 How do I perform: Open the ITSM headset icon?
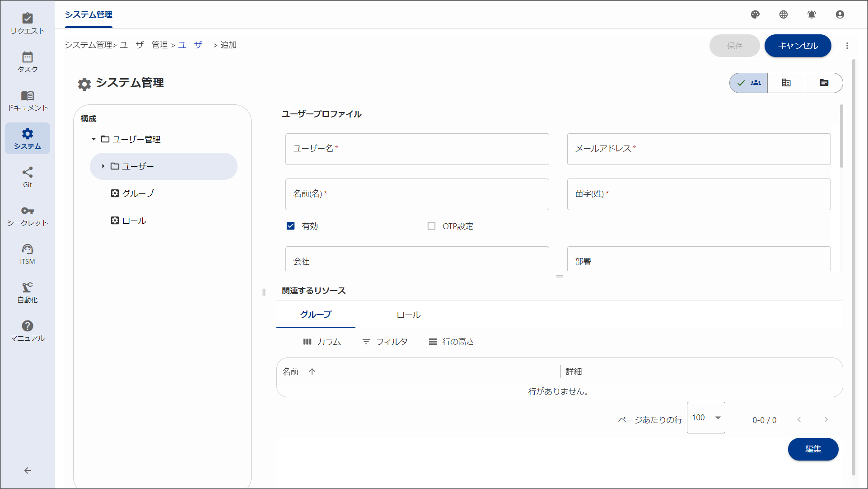[x=28, y=249]
